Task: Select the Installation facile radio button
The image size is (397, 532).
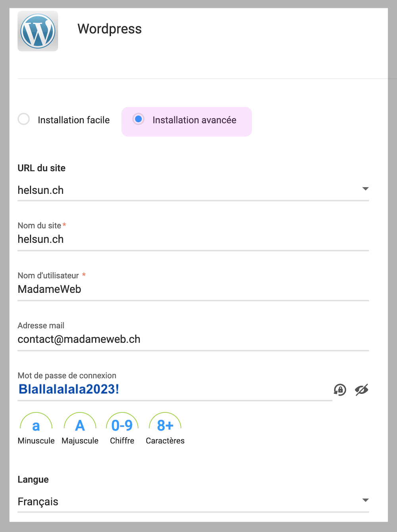Action: 24,119
